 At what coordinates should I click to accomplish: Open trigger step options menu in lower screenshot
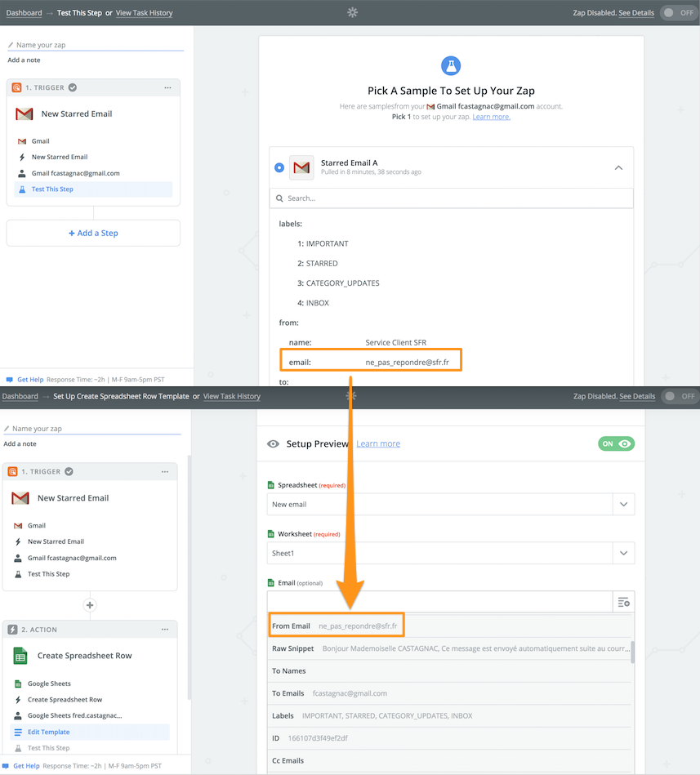pyautogui.click(x=165, y=471)
